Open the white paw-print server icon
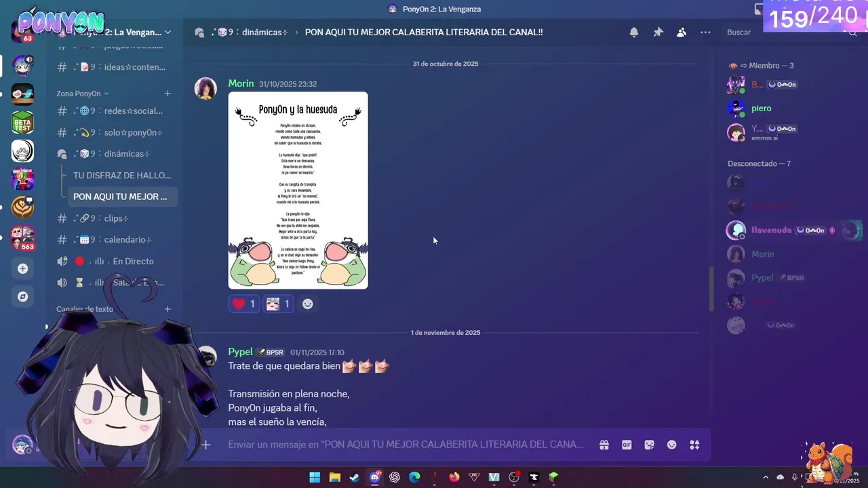The width and height of the screenshot is (868, 488). point(22,150)
